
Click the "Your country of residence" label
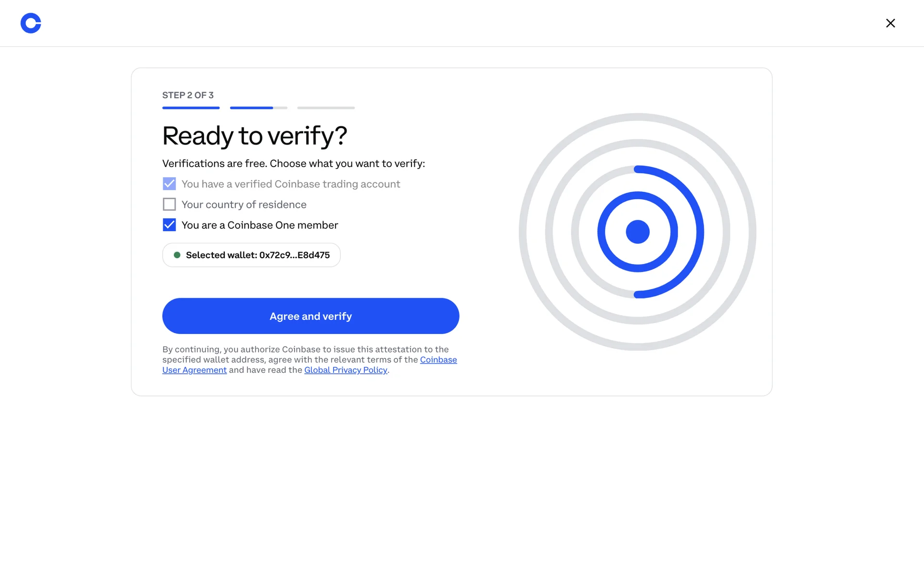coord(244,205)
